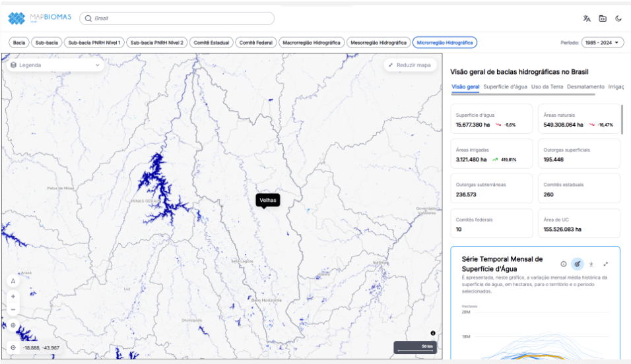Select the Sub-bacia PNRH Nível 1 chip
The image size is (631, 364).
tap(94, 43)
